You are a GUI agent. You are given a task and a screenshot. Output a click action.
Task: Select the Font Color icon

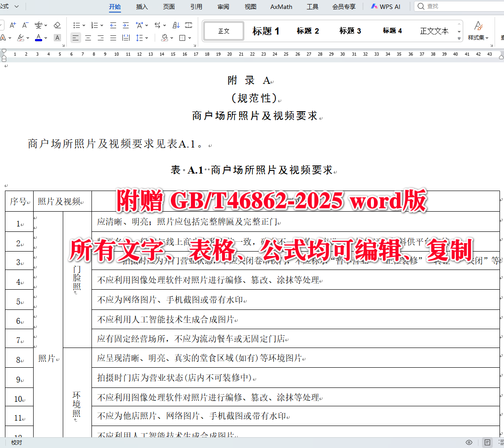click(39, 38)
